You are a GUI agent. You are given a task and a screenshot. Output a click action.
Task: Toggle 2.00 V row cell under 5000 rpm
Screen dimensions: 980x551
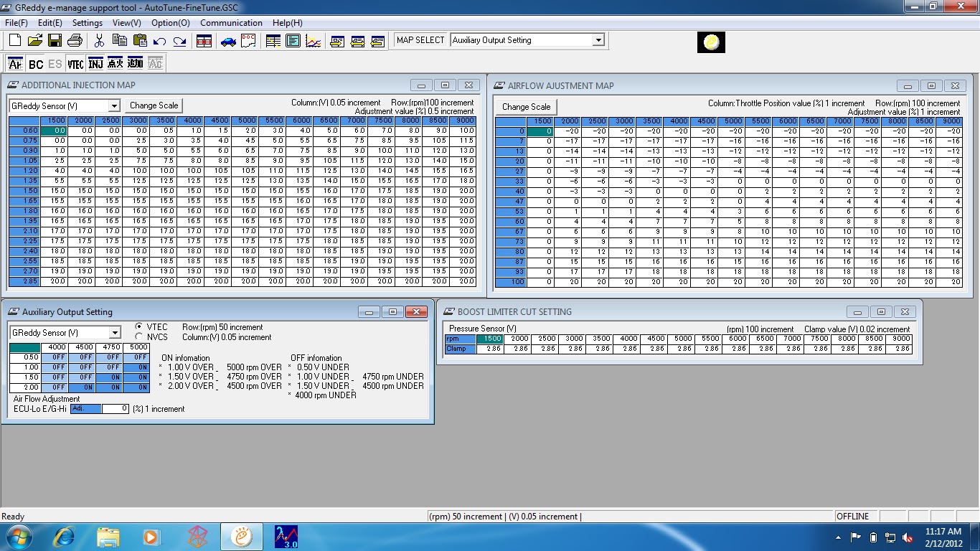point(136,387)
